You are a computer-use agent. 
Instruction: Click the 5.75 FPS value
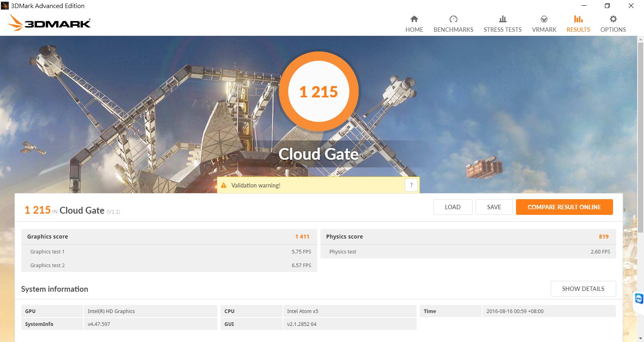[x=301, y=251]
